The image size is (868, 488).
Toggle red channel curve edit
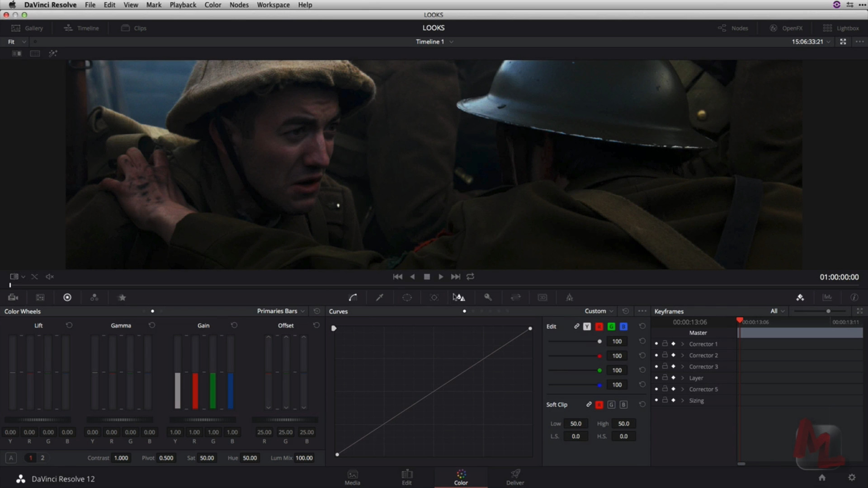click(x=599, y=326)
